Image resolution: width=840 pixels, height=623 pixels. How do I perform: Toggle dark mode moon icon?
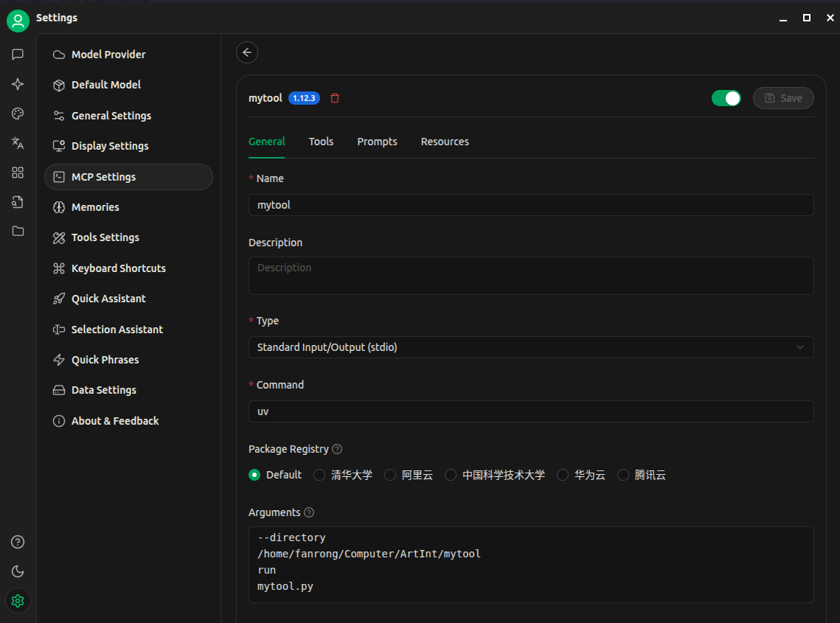pos(18,571)
